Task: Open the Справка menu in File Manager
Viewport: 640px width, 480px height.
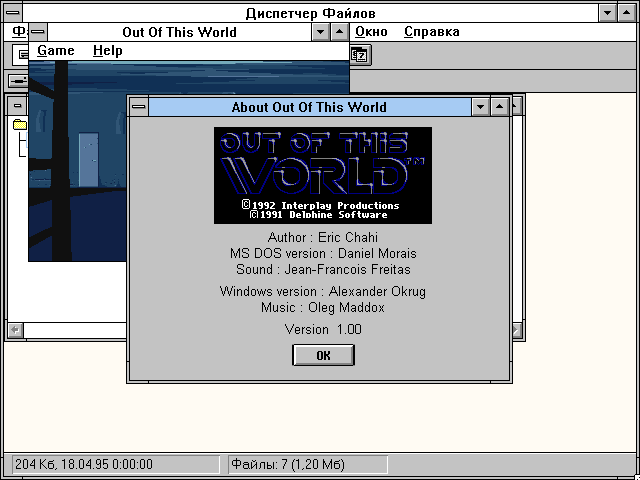Action: point(432,32)
